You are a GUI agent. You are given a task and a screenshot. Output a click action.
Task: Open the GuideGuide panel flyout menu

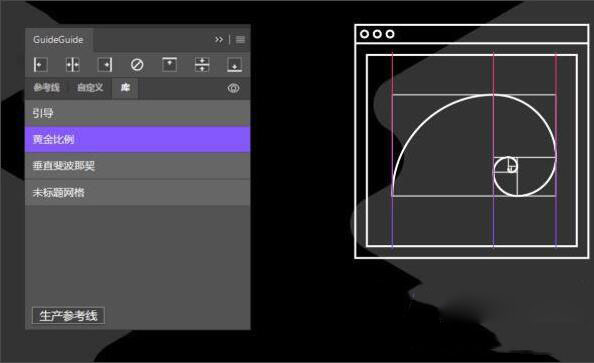(x=240, y=39)
